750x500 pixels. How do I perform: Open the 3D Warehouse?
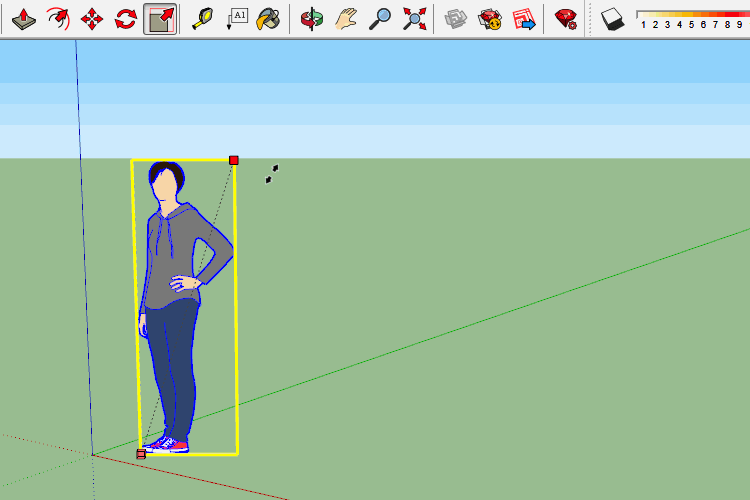(456, 18)
